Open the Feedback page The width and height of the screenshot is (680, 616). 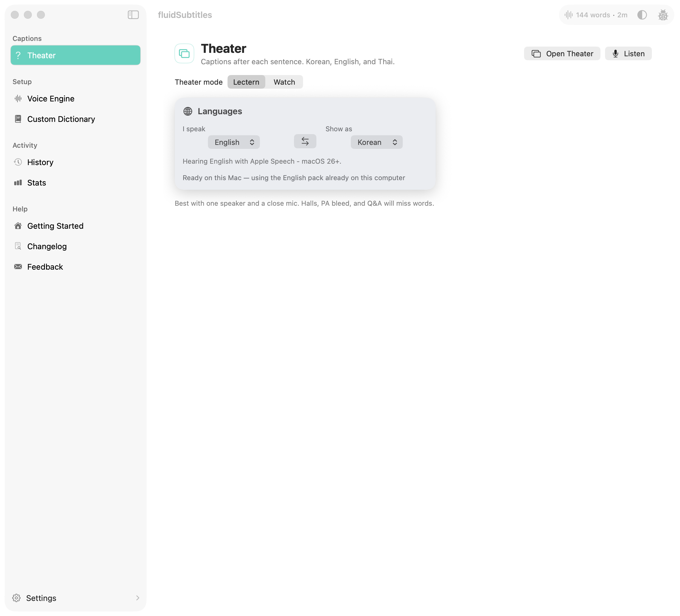pos(76,267)
